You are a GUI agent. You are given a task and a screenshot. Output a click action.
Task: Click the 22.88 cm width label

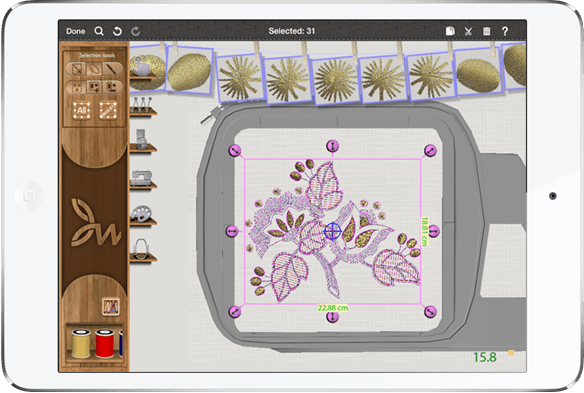[333, 308]
